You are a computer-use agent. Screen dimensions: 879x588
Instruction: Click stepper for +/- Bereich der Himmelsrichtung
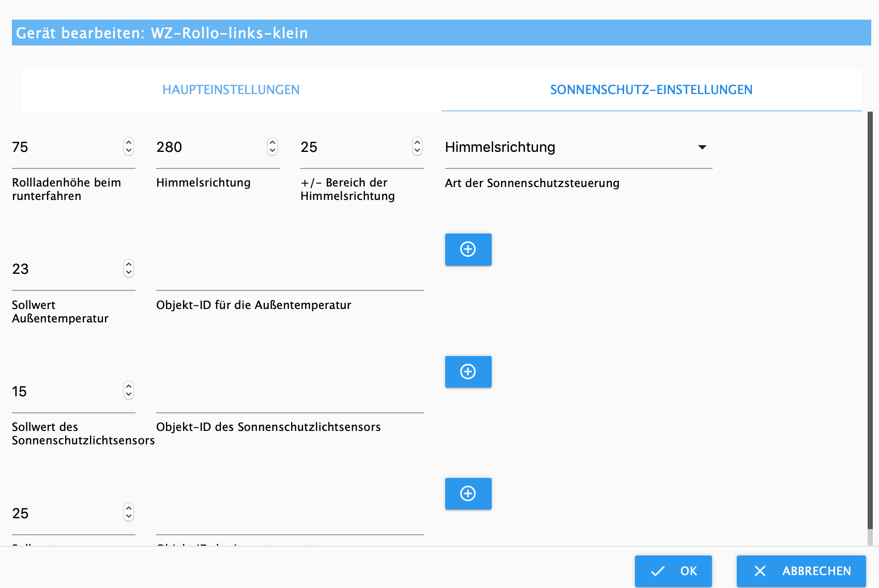coord(417,147)
